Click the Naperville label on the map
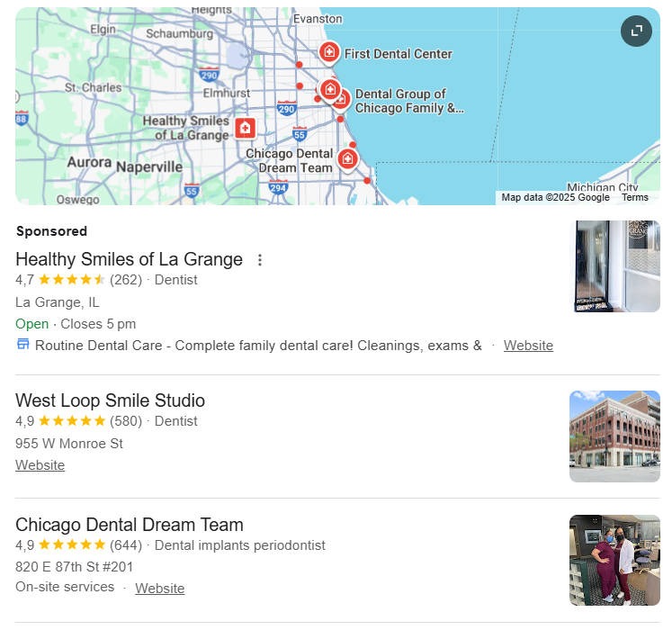The height and width of the screenshot is (630, 672). 149,166
